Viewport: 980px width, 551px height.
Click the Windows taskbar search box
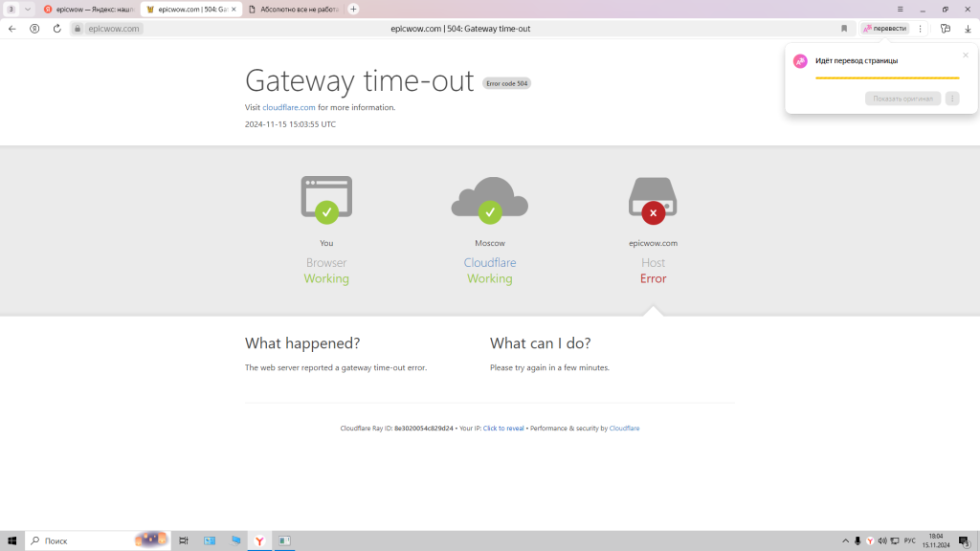[81, 540]
